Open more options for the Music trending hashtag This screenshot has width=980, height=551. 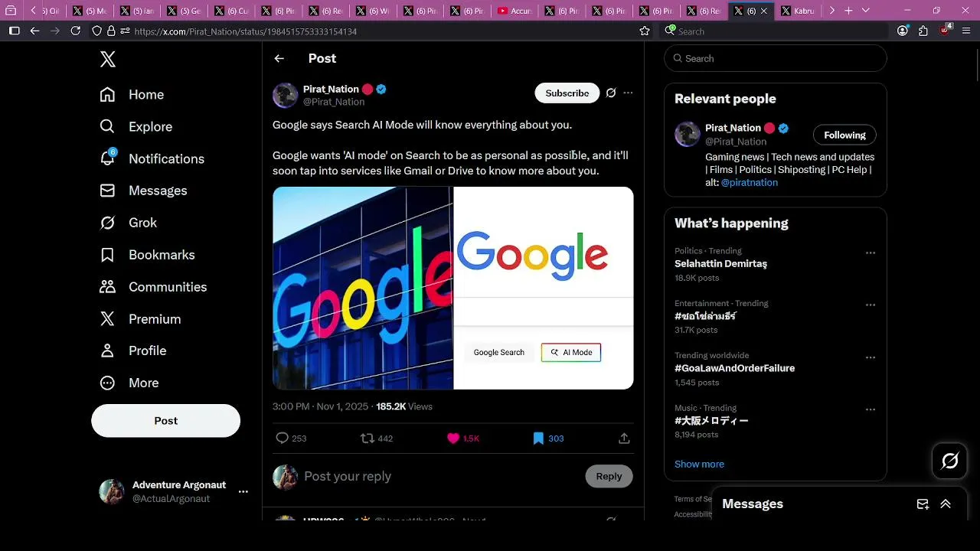point(871,410)
